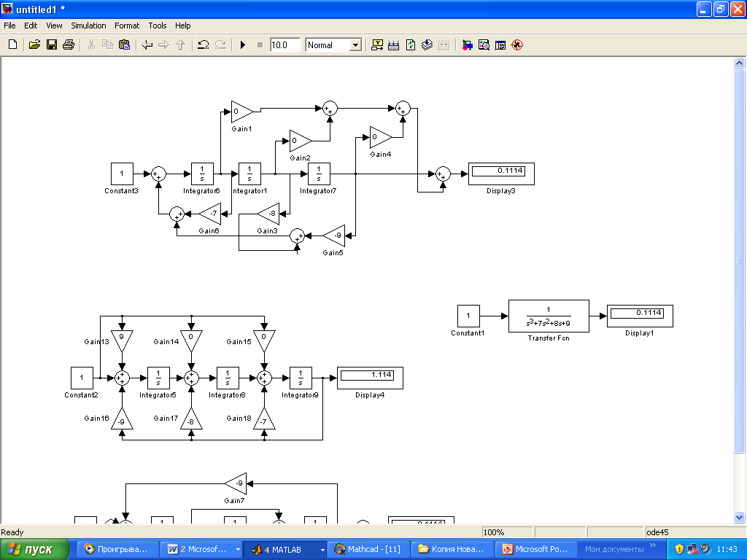
Task: Open the пуск Start button
Action: click(x=34, y=550)
